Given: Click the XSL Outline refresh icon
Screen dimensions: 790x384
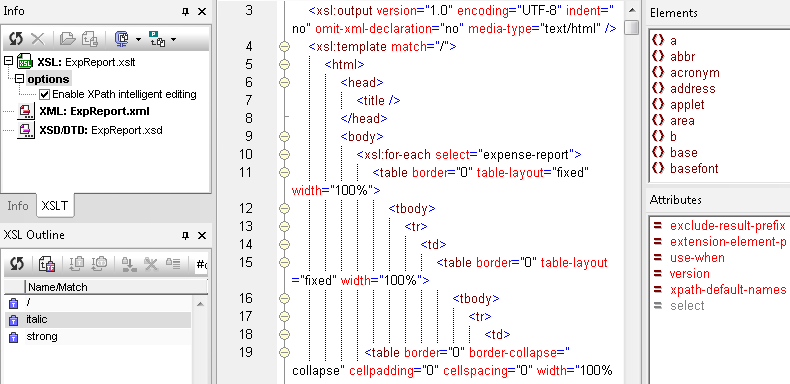Looking at the screenshot, I should point(16,263).
